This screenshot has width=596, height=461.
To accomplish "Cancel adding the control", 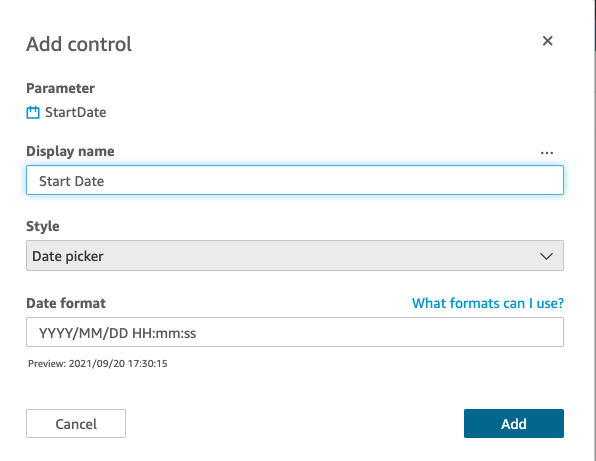I will tap(76, 423).
